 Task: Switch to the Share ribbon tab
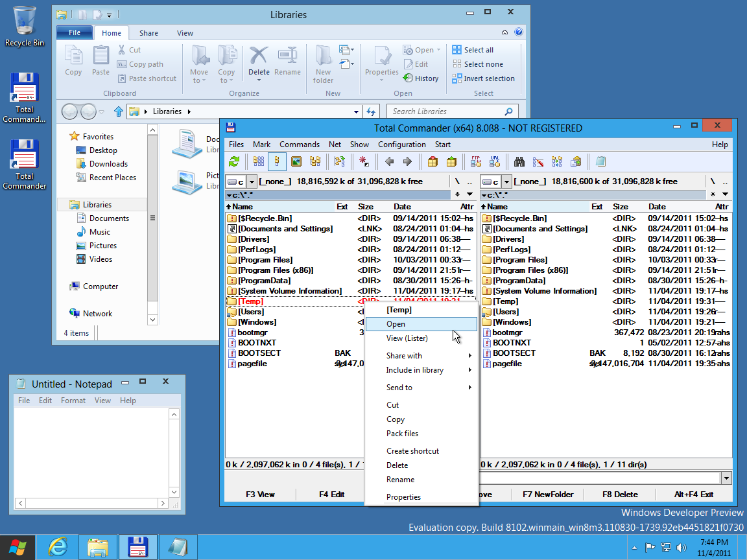tap(148, 33)
